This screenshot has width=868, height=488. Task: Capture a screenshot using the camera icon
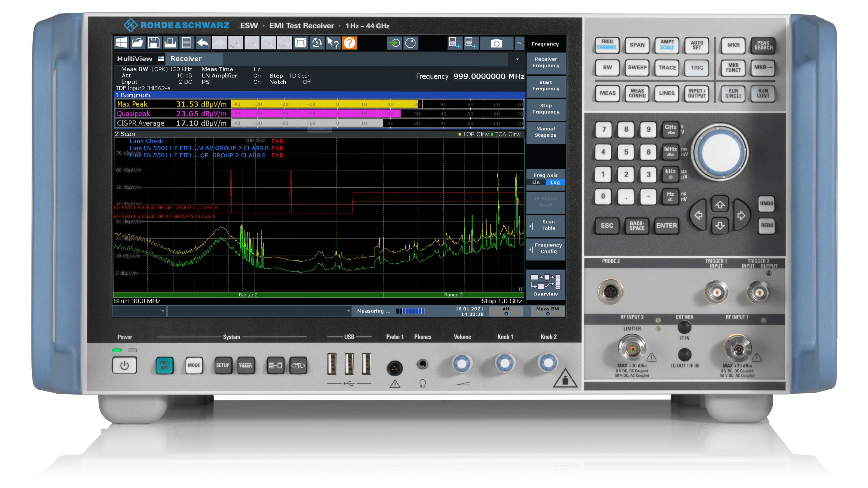coord(496,44)
